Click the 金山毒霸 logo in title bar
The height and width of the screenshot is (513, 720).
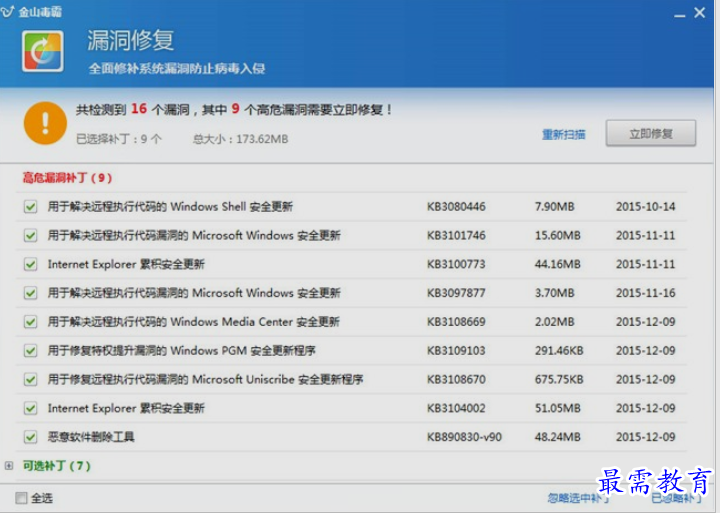[31, 11]
